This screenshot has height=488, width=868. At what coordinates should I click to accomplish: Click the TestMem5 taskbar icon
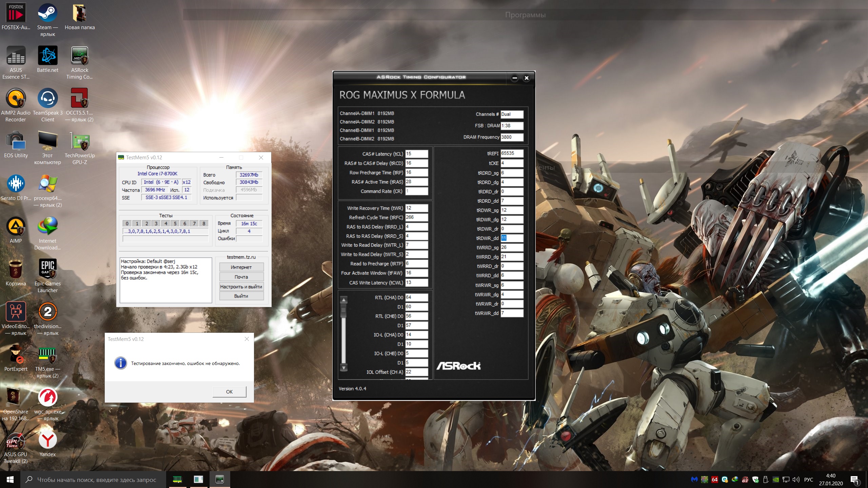177,479
